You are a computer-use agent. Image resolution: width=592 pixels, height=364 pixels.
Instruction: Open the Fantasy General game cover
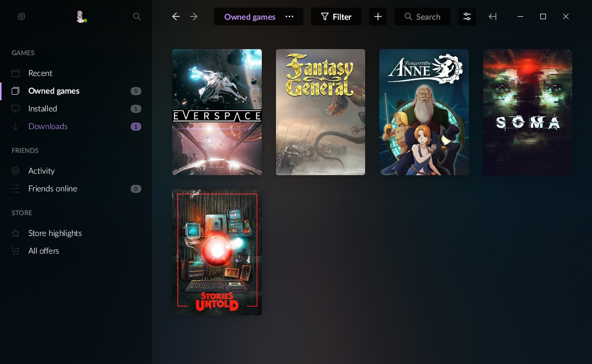point(321,112)
